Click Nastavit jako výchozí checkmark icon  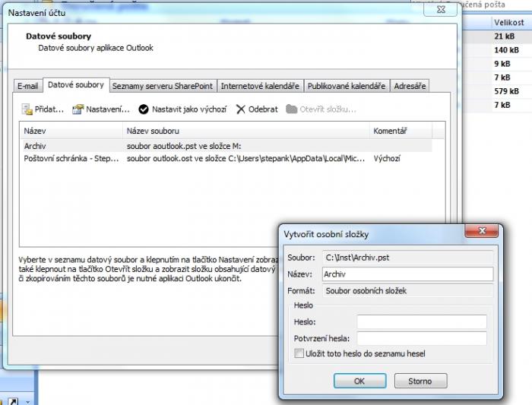143,109
